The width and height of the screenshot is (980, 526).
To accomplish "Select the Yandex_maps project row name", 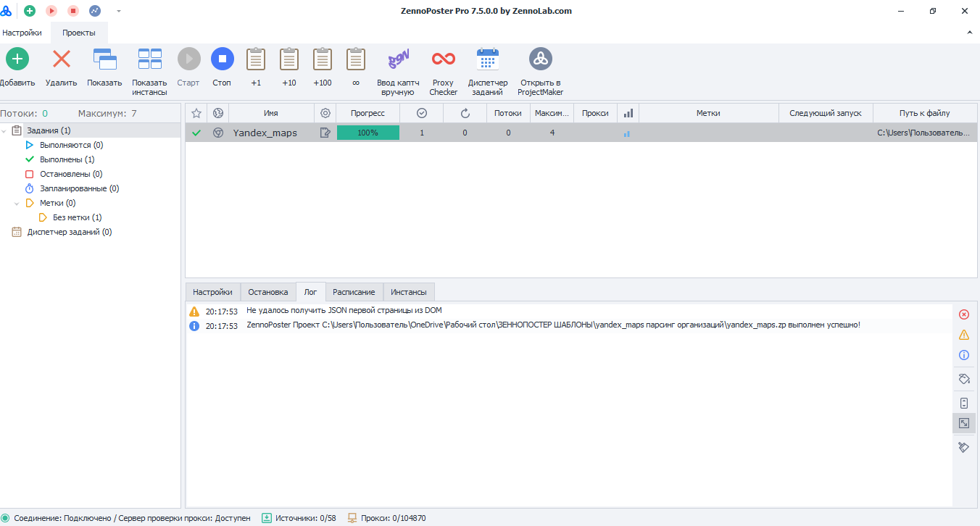I will (265, 133).
